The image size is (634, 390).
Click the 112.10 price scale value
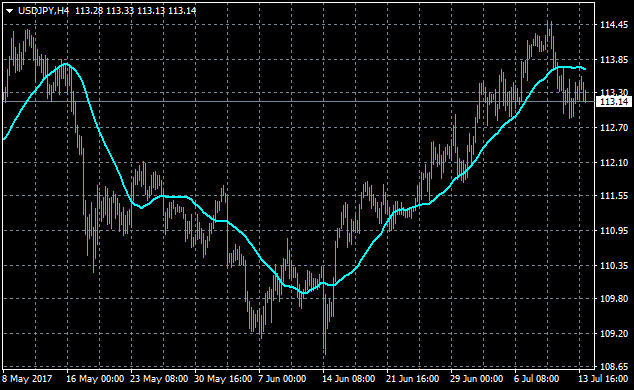614,162
